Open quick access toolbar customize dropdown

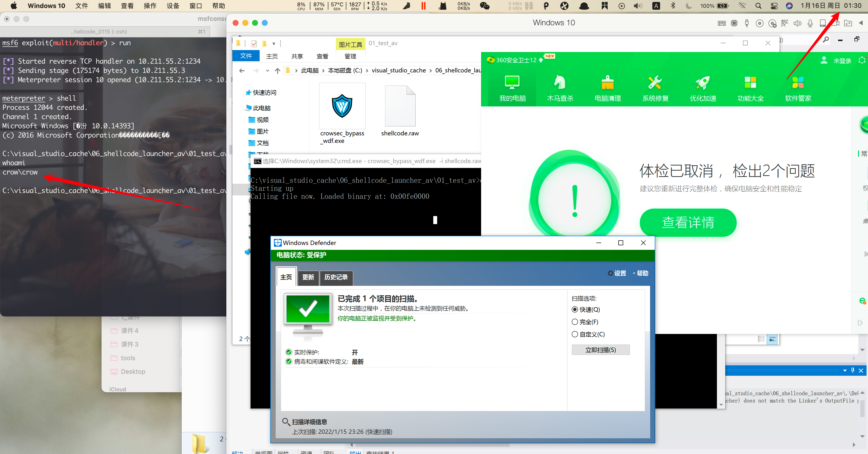(x=274, y=44)
